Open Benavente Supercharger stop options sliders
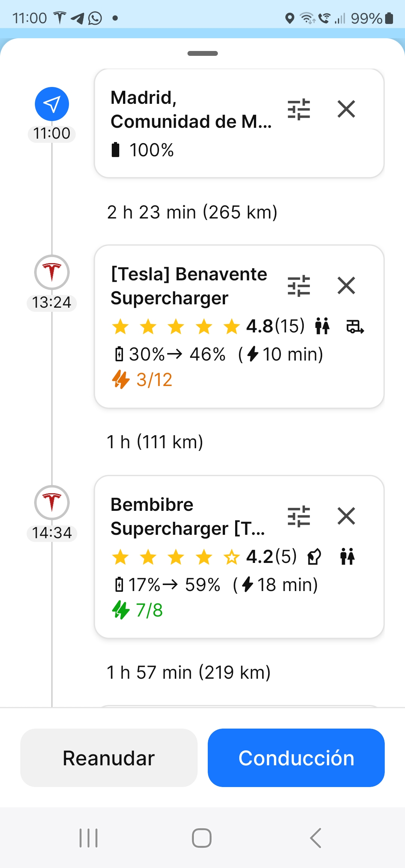 click(x=298, y=286)
